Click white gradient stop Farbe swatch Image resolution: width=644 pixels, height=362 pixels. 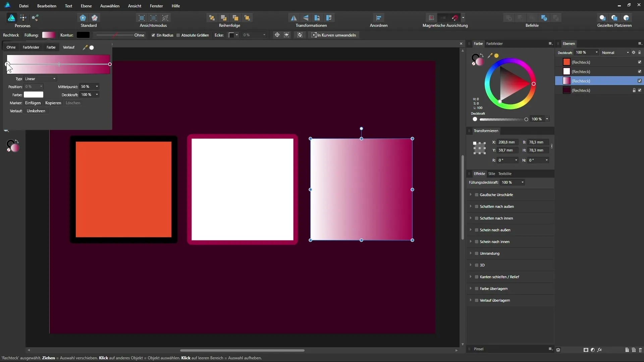[x=34, y=95]
